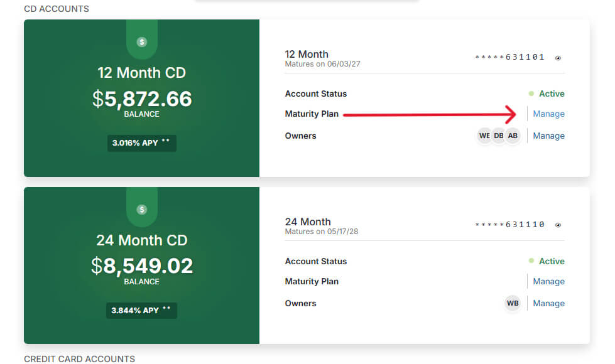
Task: Reveal account number ending 631101 with eye icon
Action: [558, 58]
